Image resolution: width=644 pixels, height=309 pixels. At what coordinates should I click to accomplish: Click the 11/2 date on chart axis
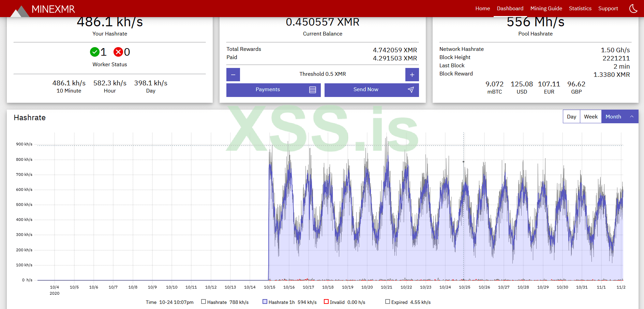click(621, 287)
